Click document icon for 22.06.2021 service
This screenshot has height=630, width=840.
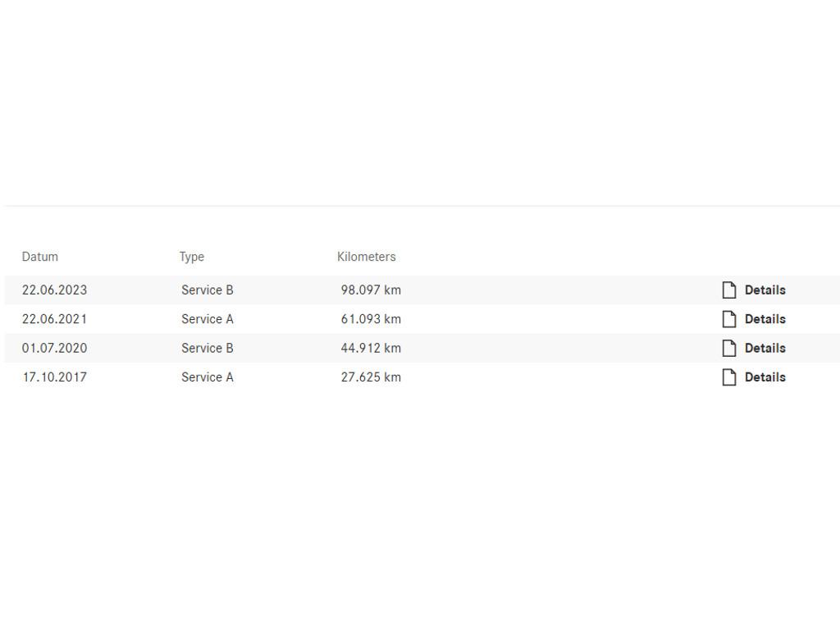[729, 319]
